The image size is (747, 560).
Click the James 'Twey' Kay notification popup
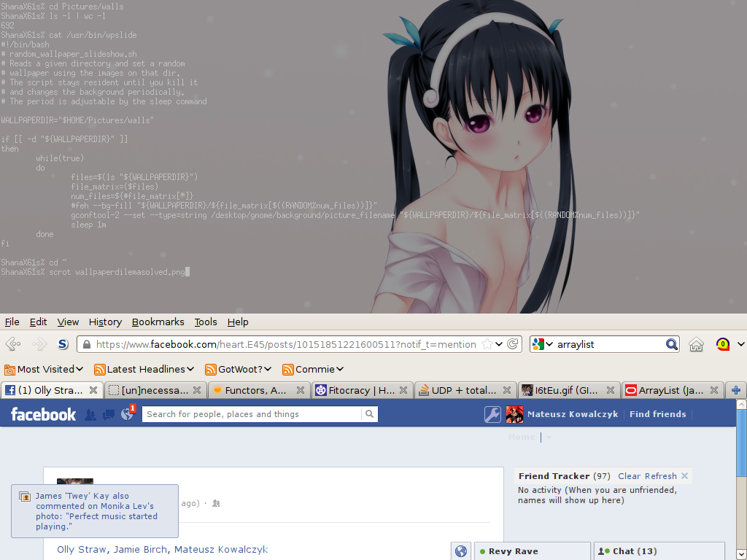(95, 511)
